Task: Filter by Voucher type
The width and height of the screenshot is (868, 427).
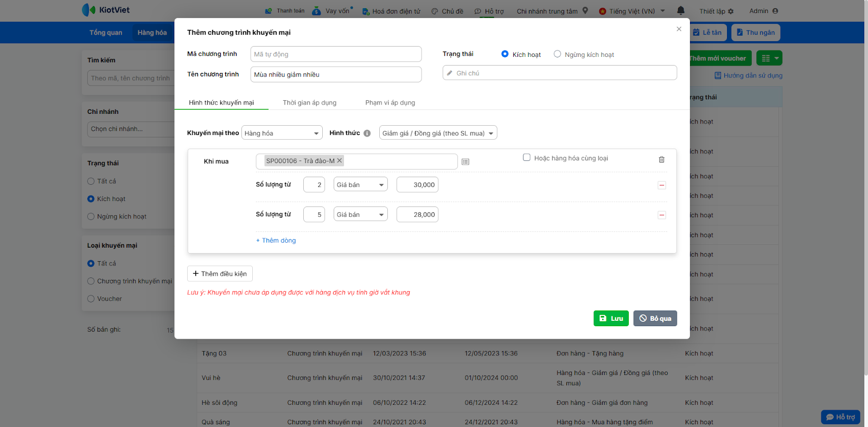Action: pyautogui.click(x=91, y=299)
